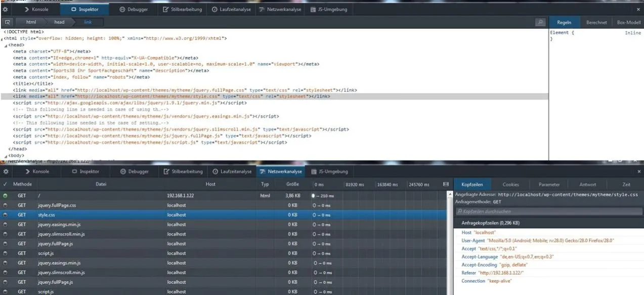The image size is (644, 295).
Task: Select Inspektor tab in top toolbox
Action: (x=85, y=10)
